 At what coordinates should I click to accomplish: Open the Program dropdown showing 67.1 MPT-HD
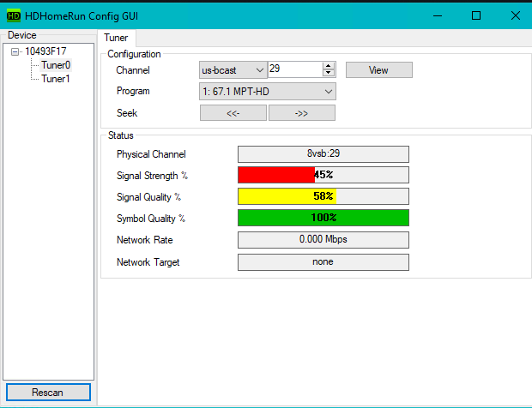268,92
